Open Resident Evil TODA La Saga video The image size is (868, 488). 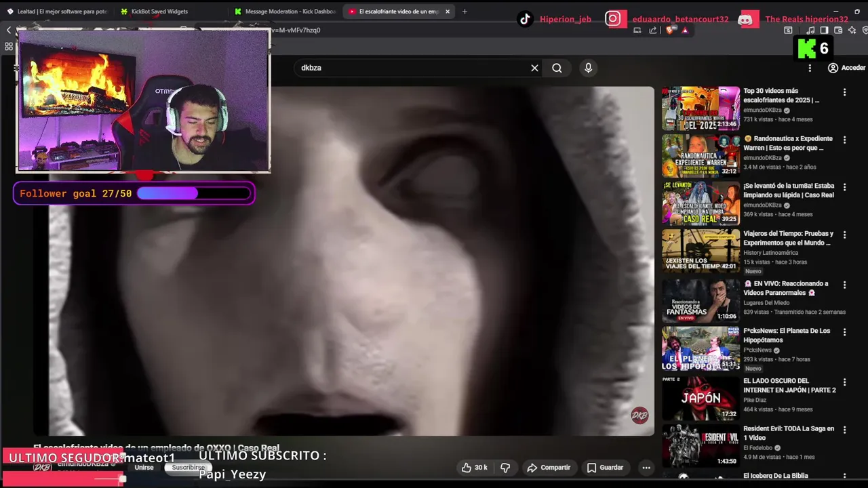coord(789,433)
